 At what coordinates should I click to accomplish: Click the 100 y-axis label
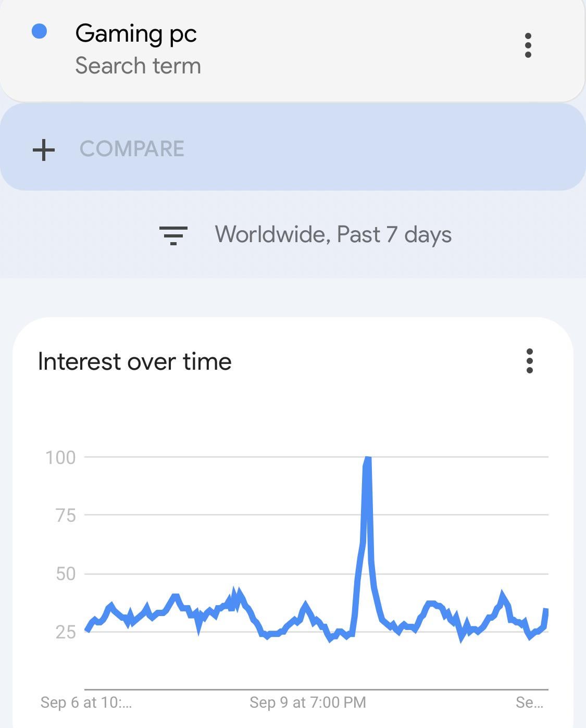pos(60,458)
